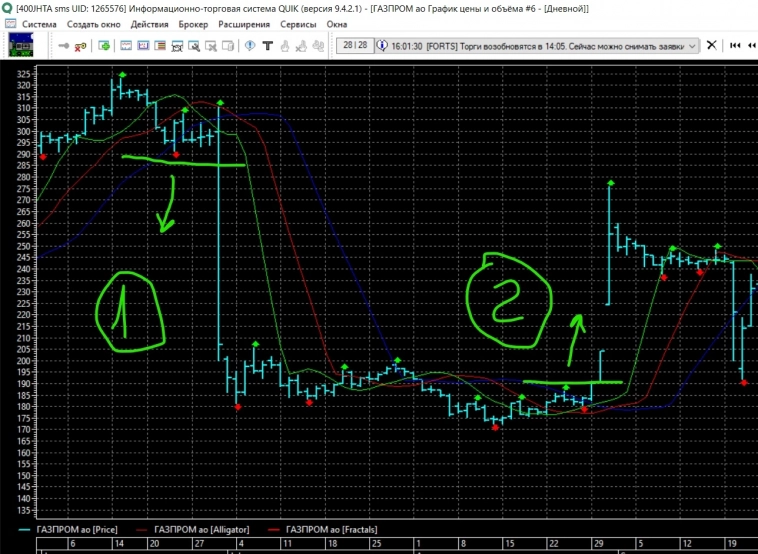
Task: Open the Сервисы menu
Action: tap(299, 23)
